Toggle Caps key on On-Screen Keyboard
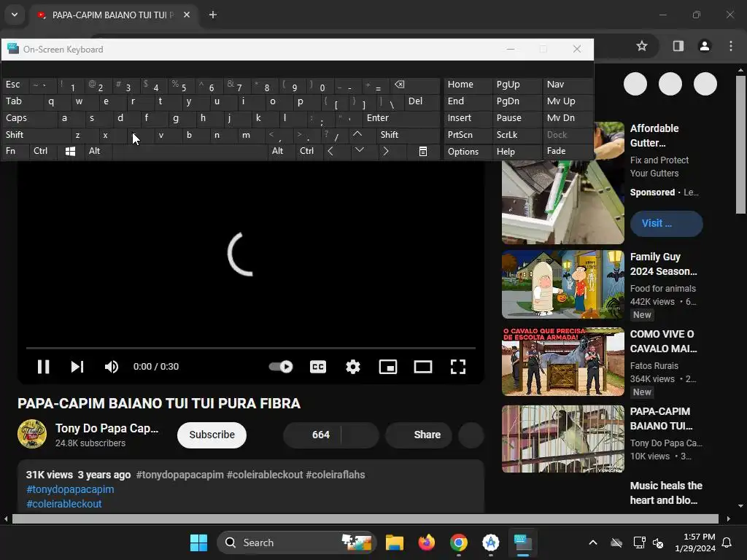747x560 pixels. 29,118
